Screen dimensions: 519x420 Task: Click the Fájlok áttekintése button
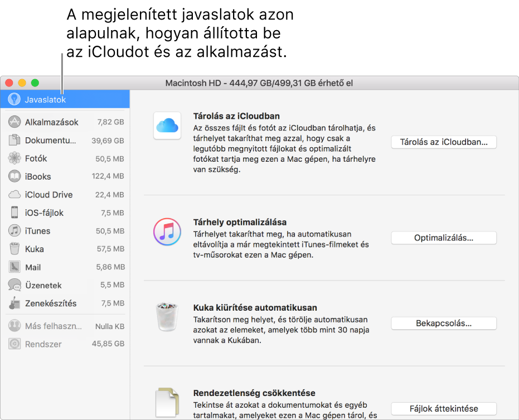(x=444, y=409)
